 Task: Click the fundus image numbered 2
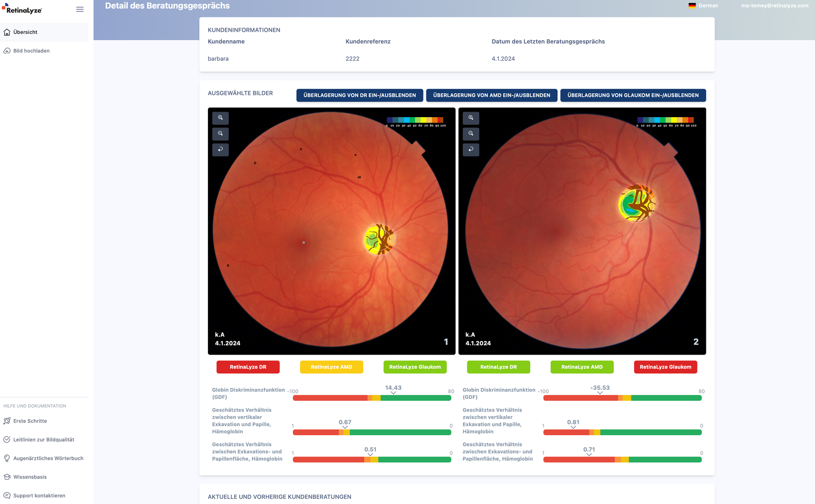[582, 231]
